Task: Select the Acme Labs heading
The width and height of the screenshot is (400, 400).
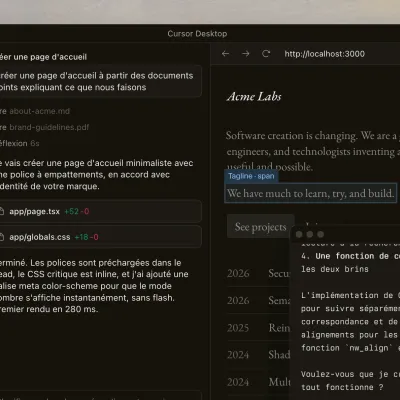Action: 254,97
